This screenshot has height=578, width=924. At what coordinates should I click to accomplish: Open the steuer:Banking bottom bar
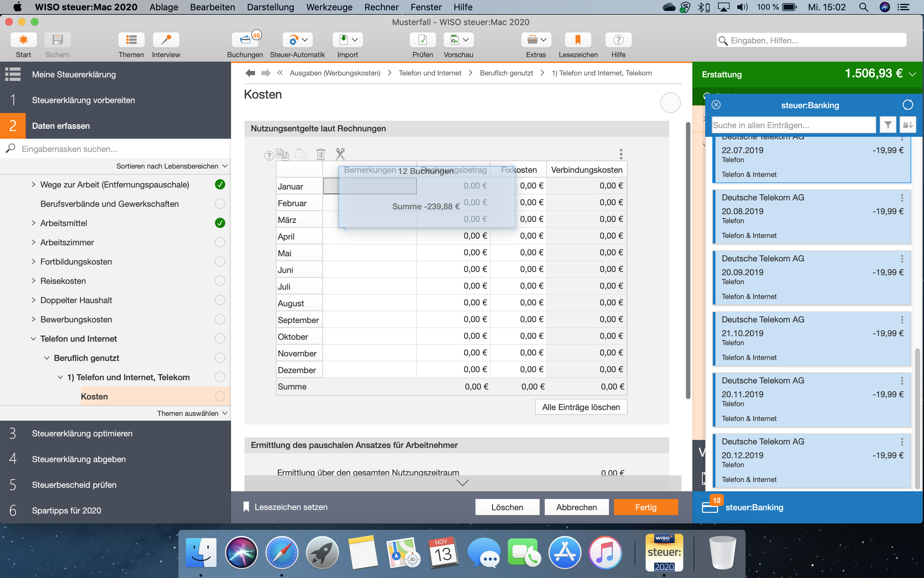(807, 507)
